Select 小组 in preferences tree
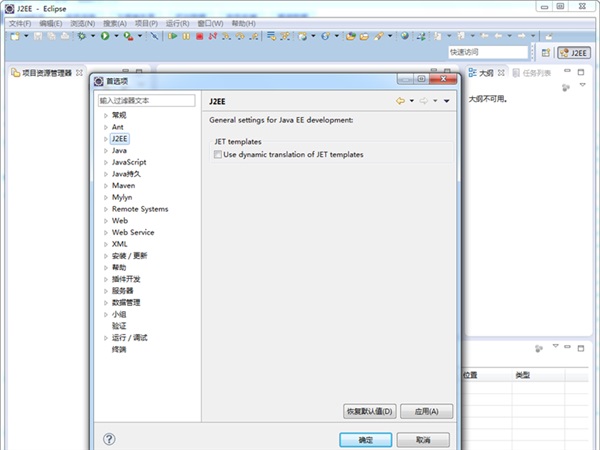 click(119, 314)
